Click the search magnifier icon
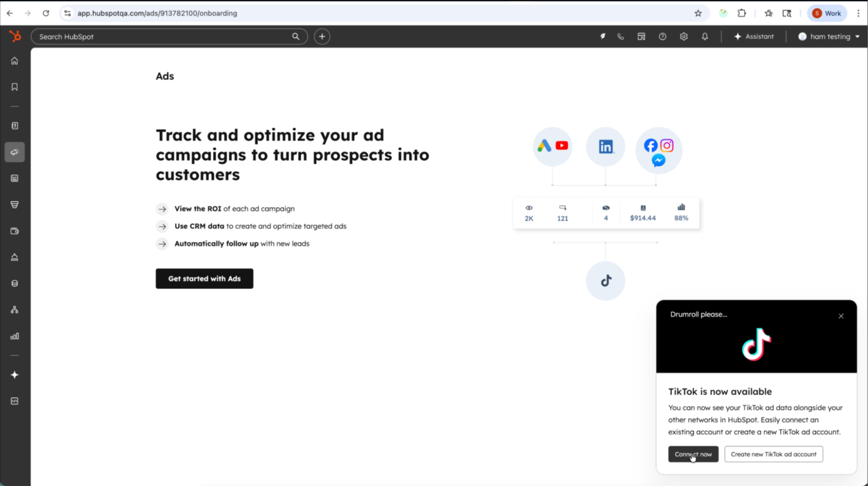Viewport: 868px width, 486px height. tap(296, 36)
